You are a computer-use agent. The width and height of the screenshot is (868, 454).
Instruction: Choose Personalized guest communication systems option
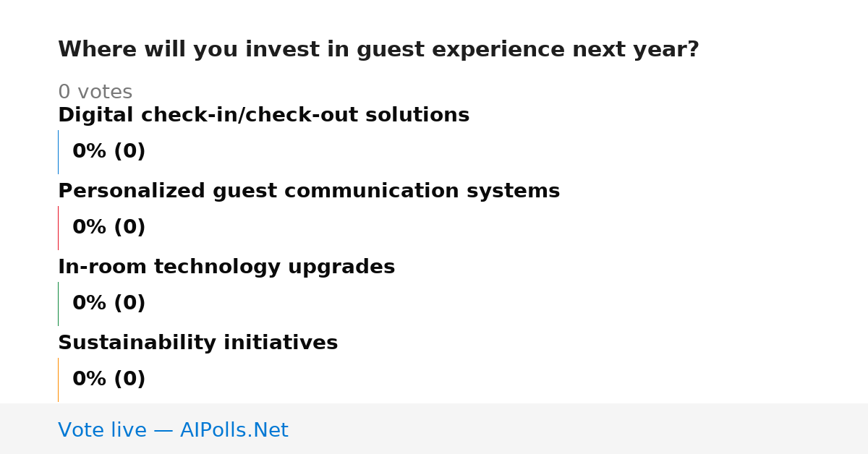[309, 191]
